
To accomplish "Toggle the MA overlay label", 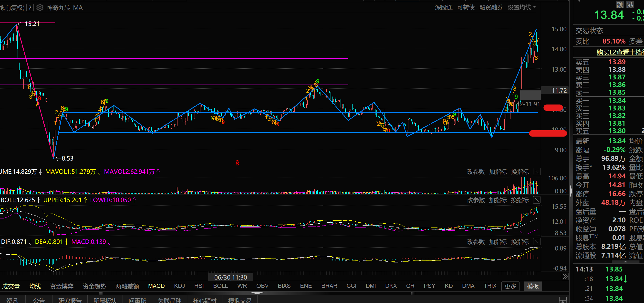I will click(x=78, y=8).
